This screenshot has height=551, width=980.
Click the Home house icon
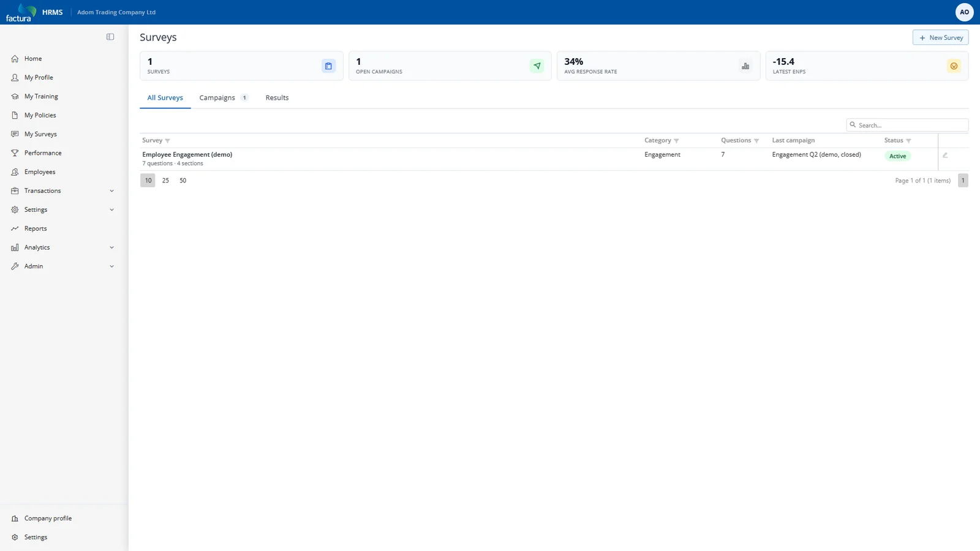(x=15, y=59)
